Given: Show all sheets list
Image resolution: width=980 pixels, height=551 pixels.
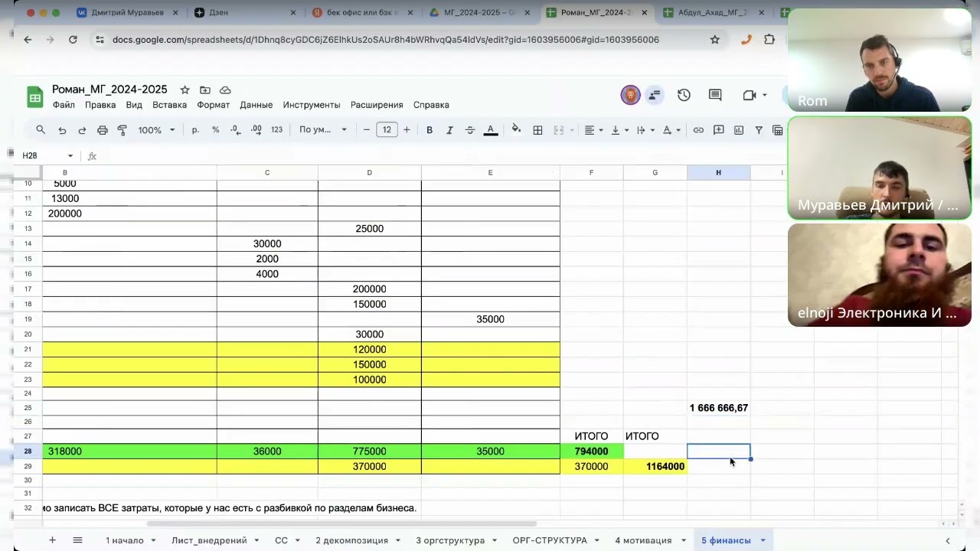Looking at the screenshot, I should (77, 540).
